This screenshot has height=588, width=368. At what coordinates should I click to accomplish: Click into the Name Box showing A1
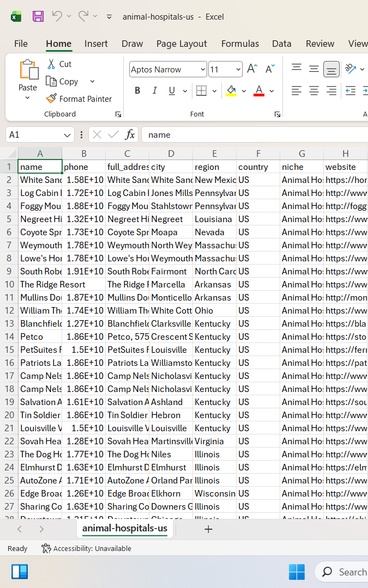pos(34,134)
